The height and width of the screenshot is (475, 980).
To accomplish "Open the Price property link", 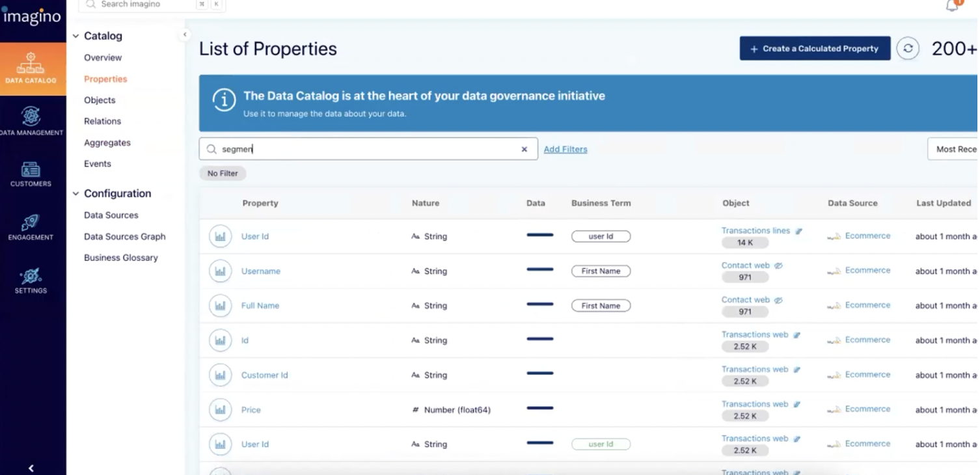I will (x=251, y=410).
